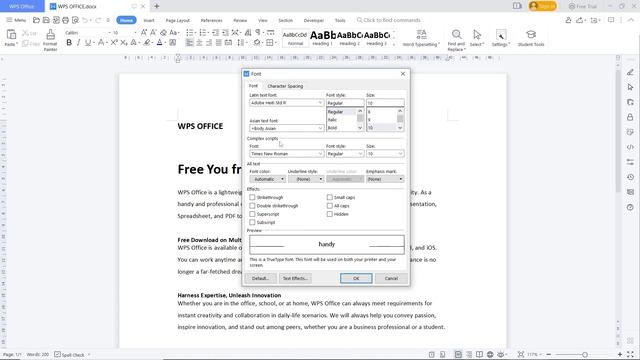Click the Size input field in dialog
The height and width of the screenshot is (360, 640).
coord(385,103)
